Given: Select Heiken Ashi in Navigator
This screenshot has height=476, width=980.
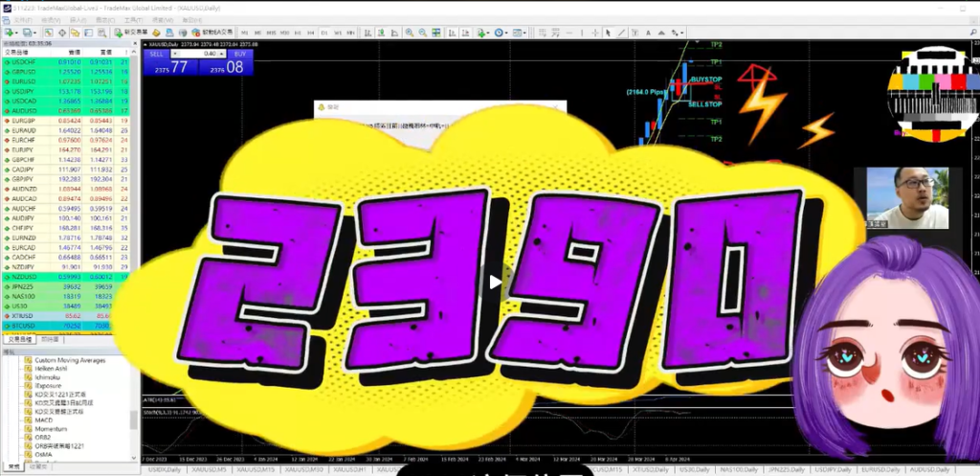Looking at the screenshot, I should coord(51,369).
